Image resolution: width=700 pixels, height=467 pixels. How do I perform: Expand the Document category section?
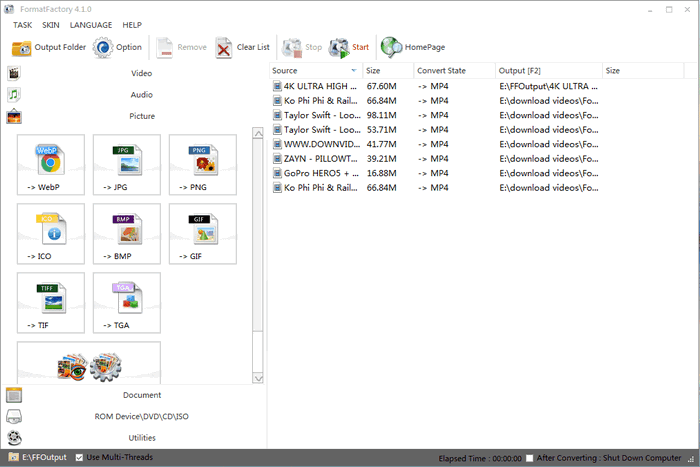tap(142, 395)
